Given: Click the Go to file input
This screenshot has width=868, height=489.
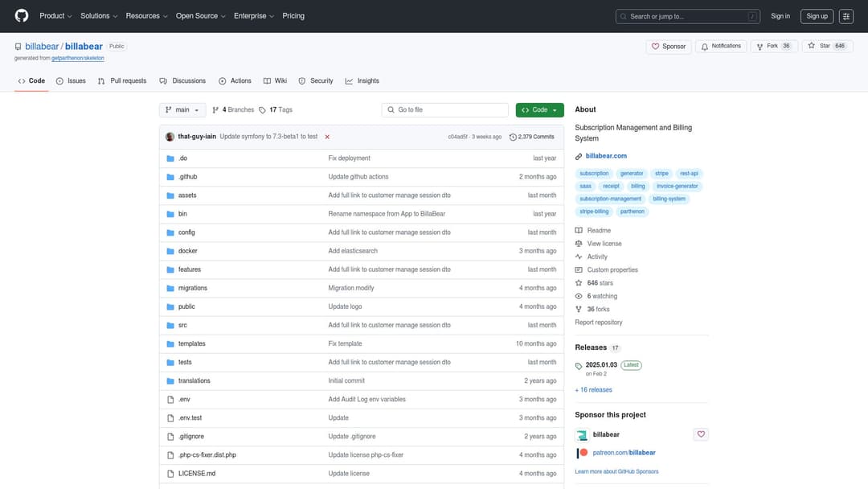Looking at the screenshot, I should [444, 109].
